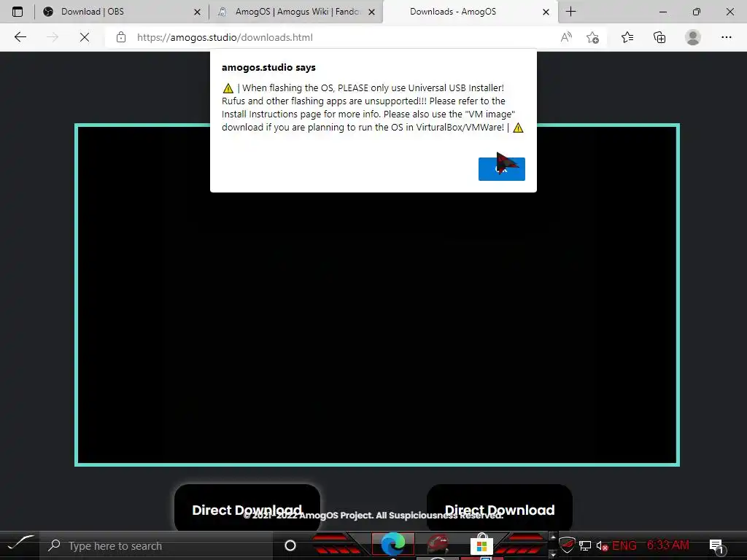View site information lock icon
The height and width of the screenshot is (560, 747).
[x=121, y=37]
